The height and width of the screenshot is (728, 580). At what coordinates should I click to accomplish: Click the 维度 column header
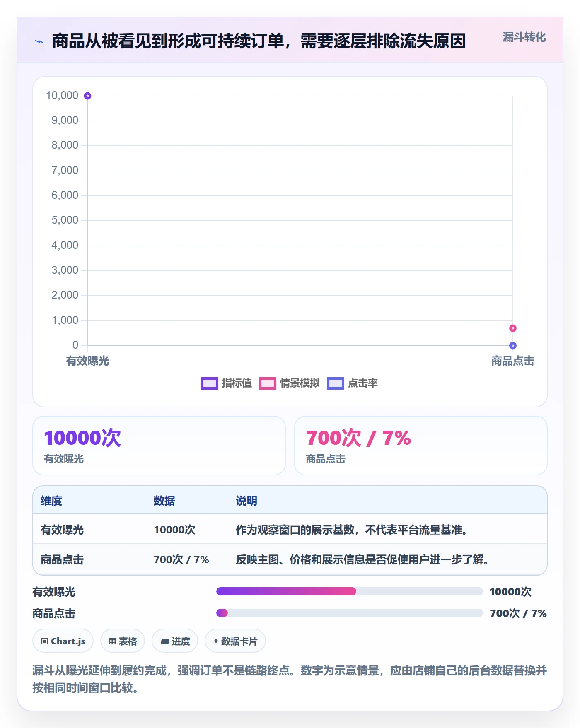pos(51,501)
